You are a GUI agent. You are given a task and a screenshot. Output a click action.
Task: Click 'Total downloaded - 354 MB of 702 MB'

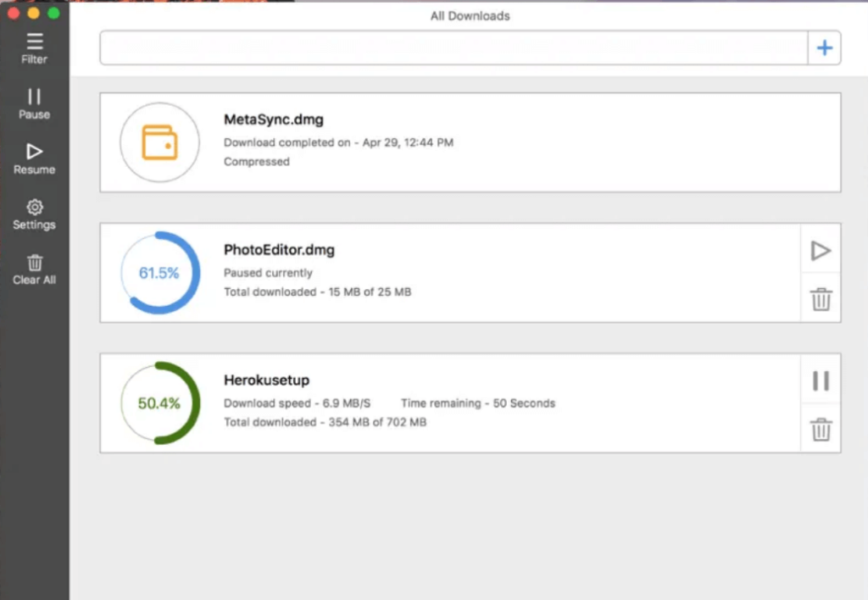pos(325,422)
